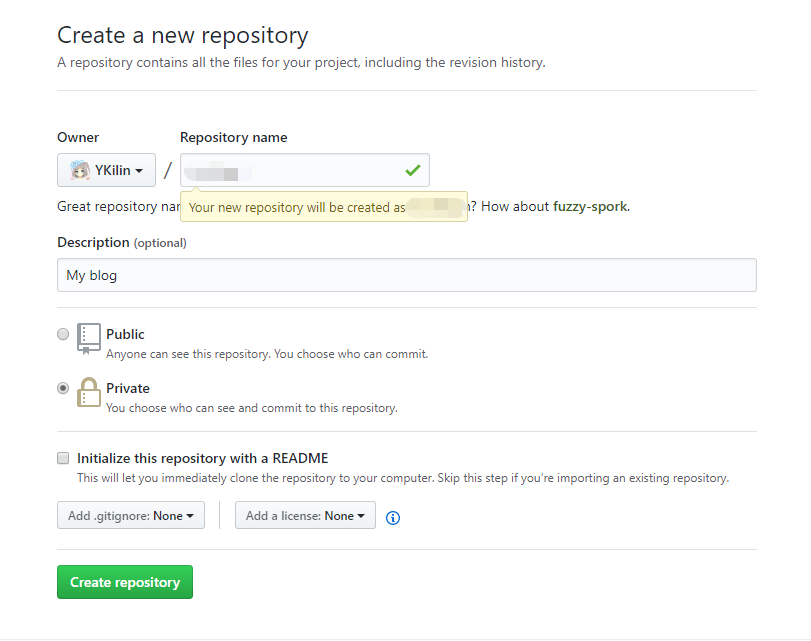
Task: Focus the Repository name input field
Action: coord(305,170)
